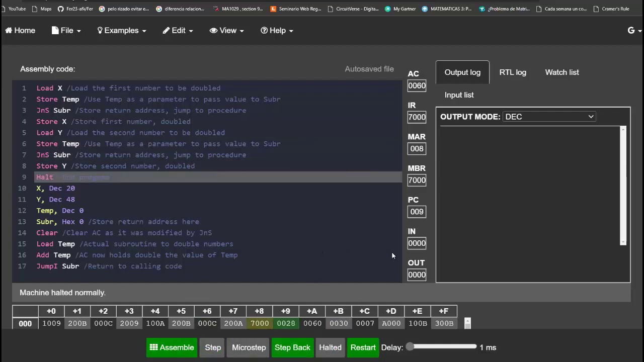Select memory cell containing 0028
Screen dimensions: 644x362
[x=286, y=323]
